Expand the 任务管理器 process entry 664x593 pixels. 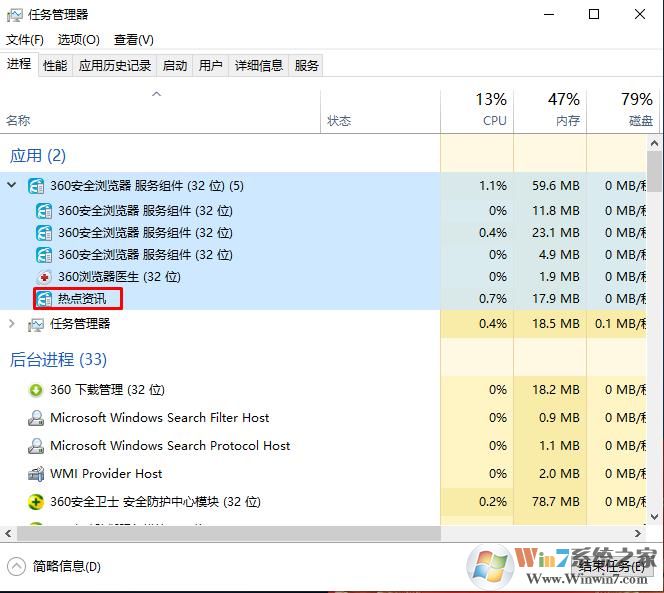(x=12, y=324)
